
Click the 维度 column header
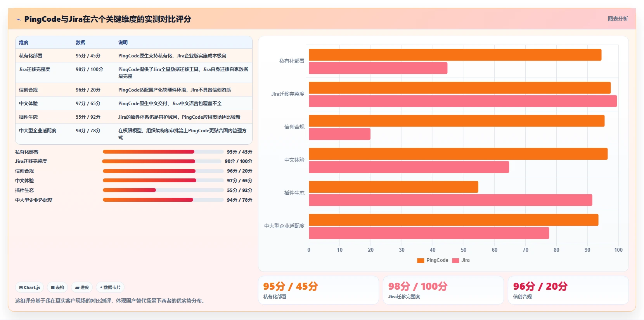coord(24,43)
